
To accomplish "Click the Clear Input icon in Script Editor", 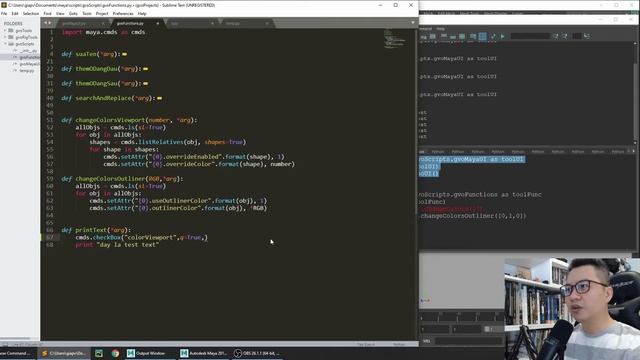I will click(x=453, y=36).
